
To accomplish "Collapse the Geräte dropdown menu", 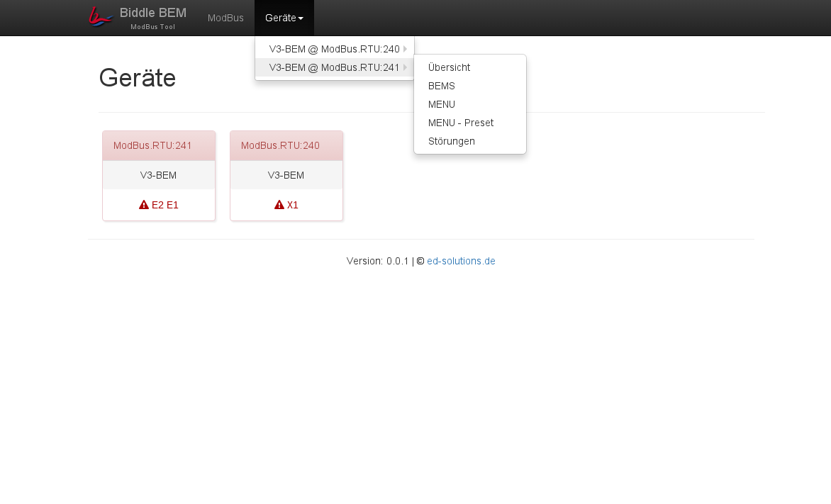I will (x=284, y=18).
